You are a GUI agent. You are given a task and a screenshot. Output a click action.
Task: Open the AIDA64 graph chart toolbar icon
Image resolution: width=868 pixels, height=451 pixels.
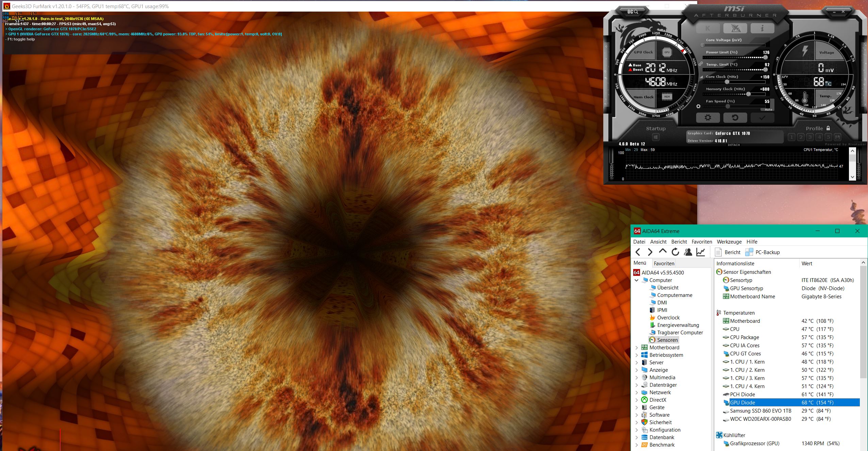[x=701, y=252]
